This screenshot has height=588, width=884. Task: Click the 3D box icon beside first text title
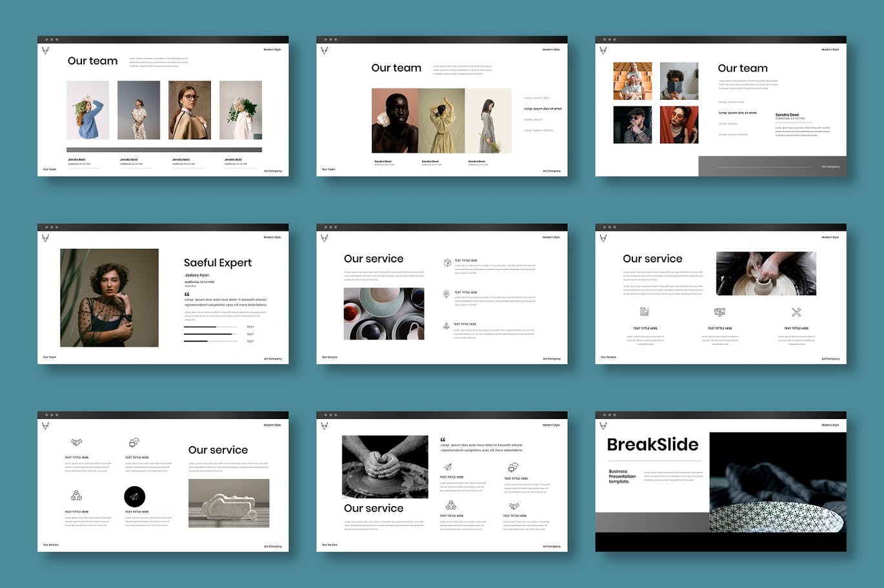[447, 262]
